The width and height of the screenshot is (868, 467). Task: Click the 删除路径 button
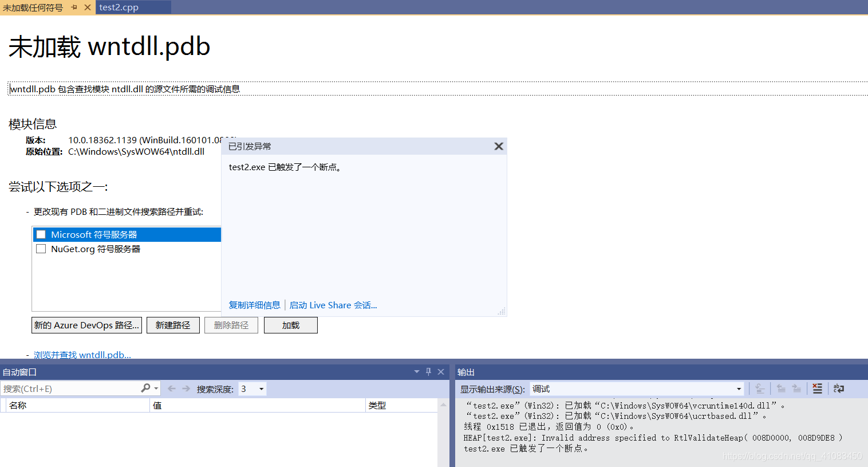tap(231, 325)
